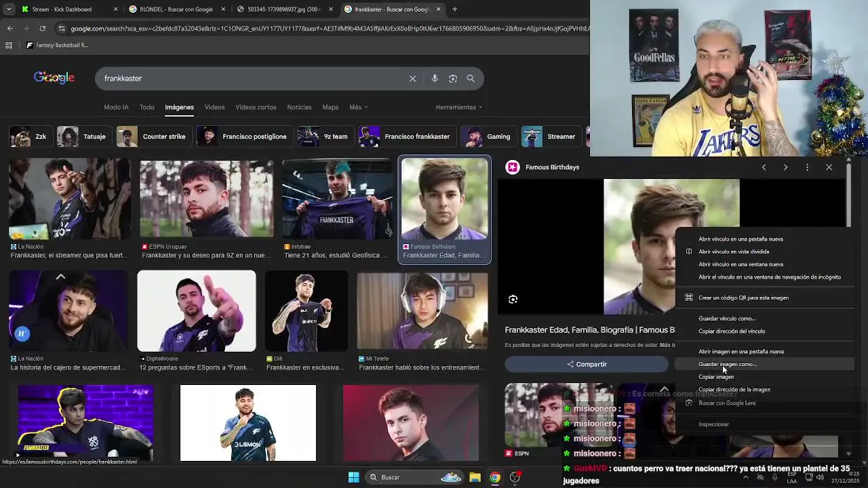
Task: Close the image preview panel
Action: (829, 167)
